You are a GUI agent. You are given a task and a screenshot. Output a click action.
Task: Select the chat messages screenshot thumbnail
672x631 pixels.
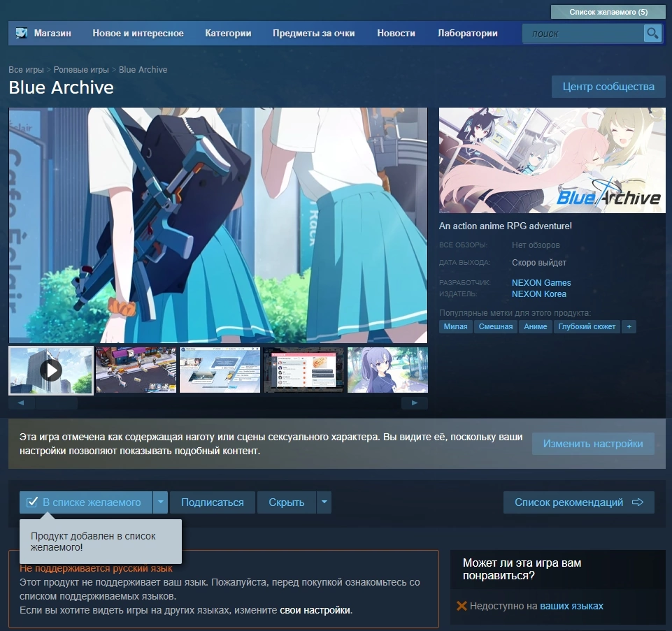[304, 370]
